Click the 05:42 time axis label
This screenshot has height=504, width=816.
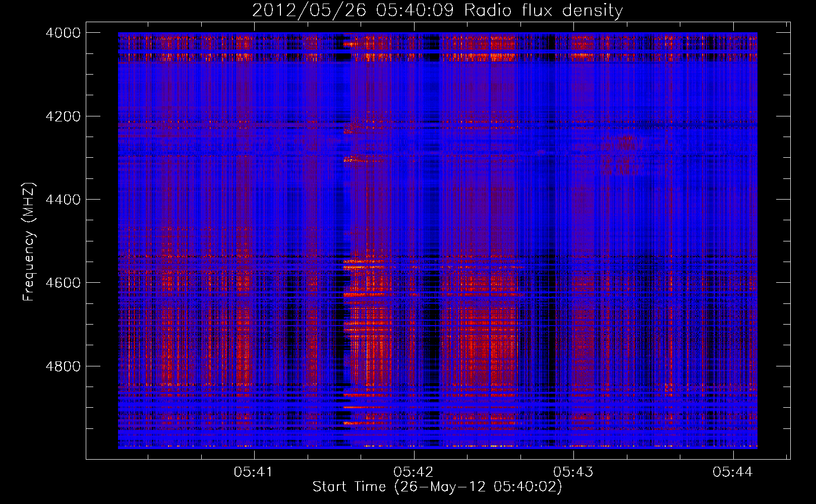point(413,472)
